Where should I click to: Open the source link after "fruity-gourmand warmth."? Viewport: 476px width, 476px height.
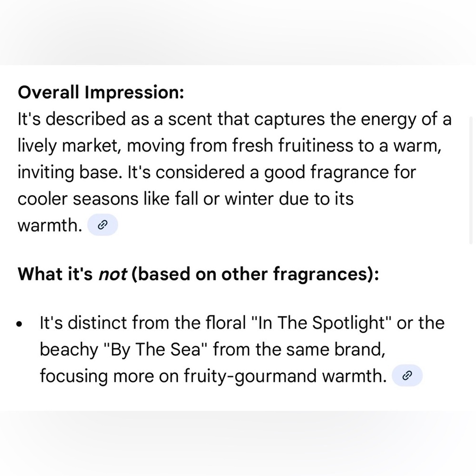(407, 376)
